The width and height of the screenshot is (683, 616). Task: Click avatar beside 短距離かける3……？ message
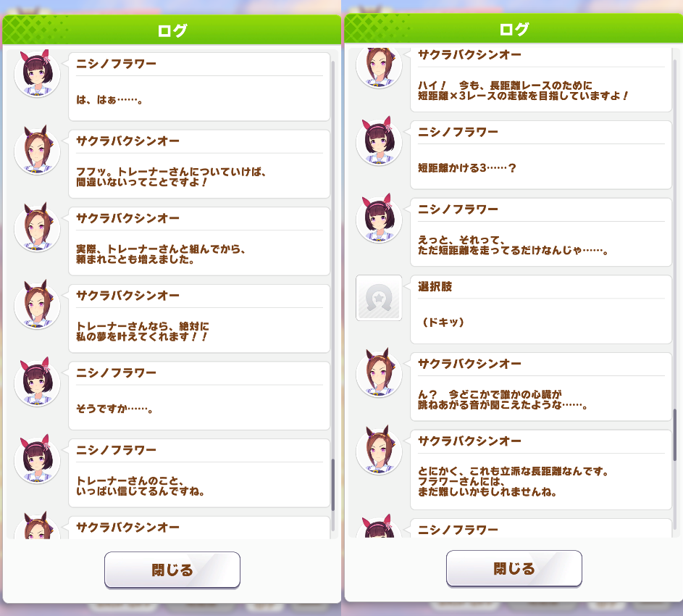(x=379, y=141)
